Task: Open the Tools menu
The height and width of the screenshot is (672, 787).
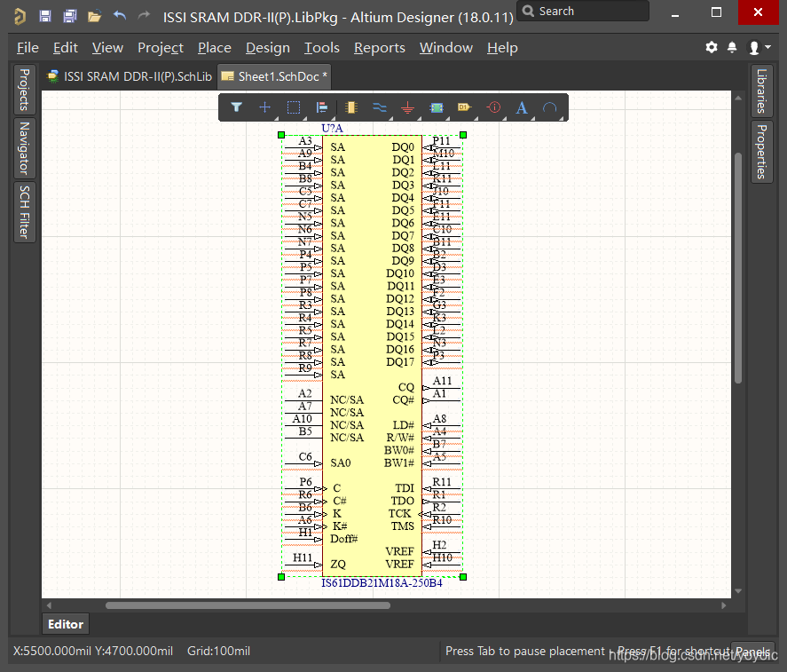Action: click(x=322, y=48)
